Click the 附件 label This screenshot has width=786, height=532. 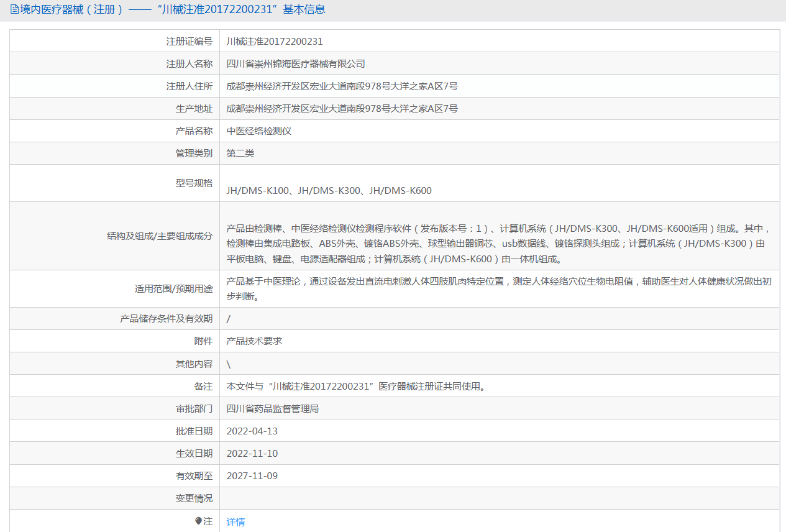(x=203, y=341)
